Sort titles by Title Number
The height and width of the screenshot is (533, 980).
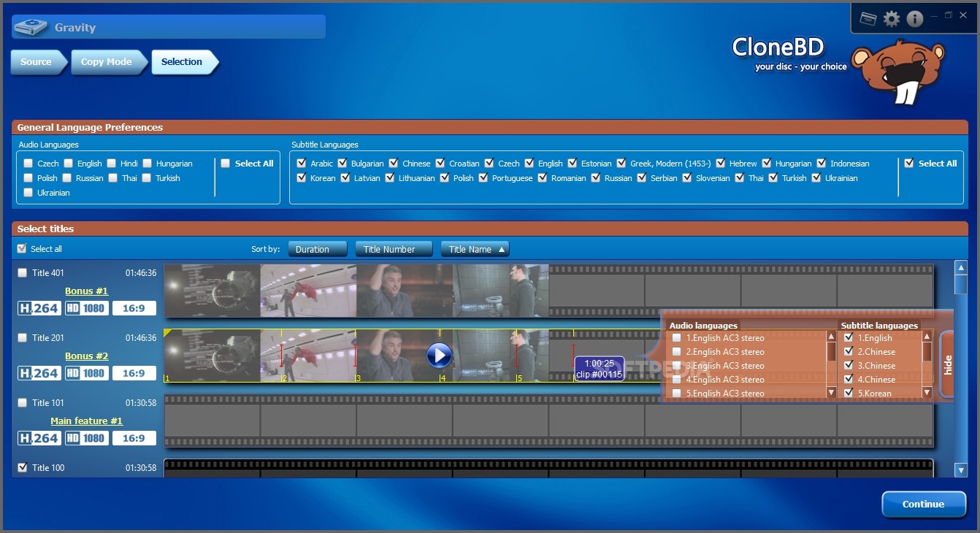click(x=394, y=250)
